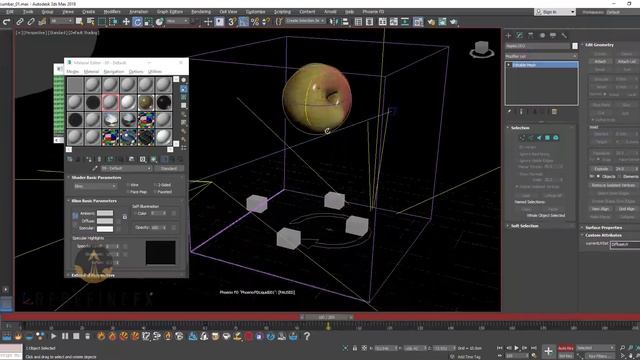Viewport: 640px width, 360px height.
Task: Open Select by Name dialog icon
Action: pyautogui.click(x=90, y=22)
